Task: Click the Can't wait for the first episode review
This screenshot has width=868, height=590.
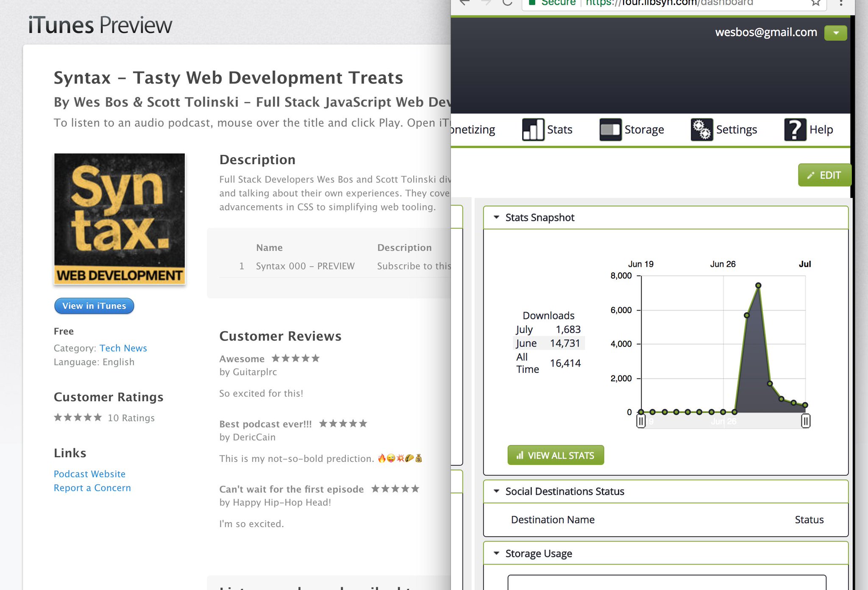Action: click(292, 489)
